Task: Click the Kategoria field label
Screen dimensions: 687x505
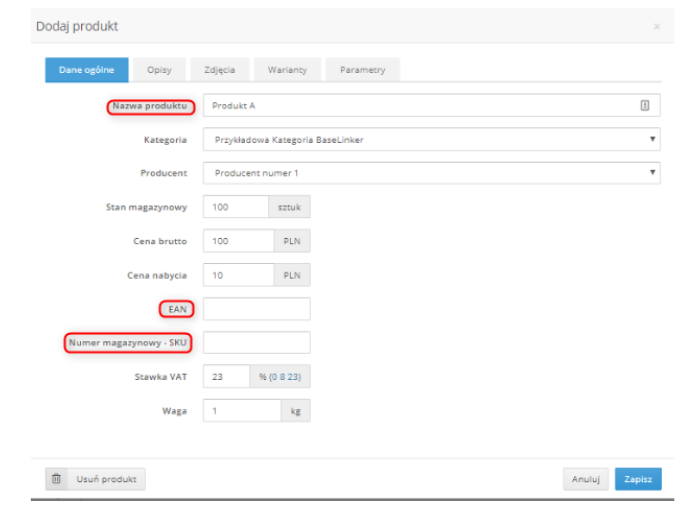Action: coord(165,140)
